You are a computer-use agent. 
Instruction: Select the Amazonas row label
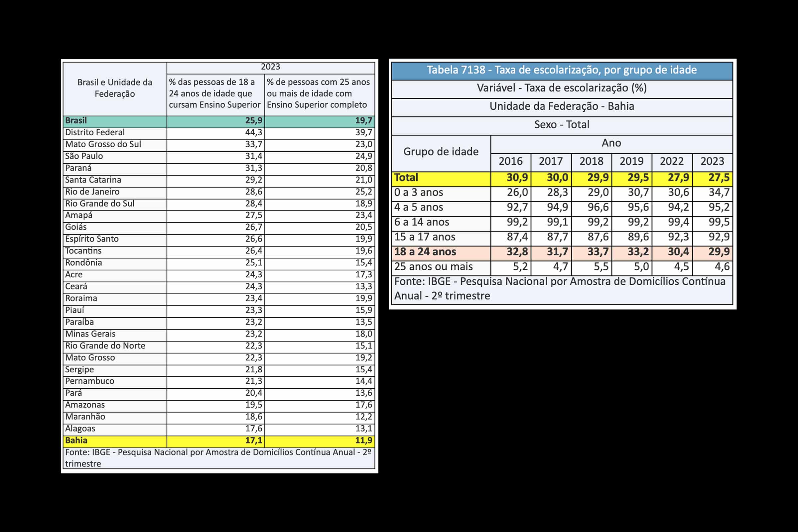click(x=85, y=405)
